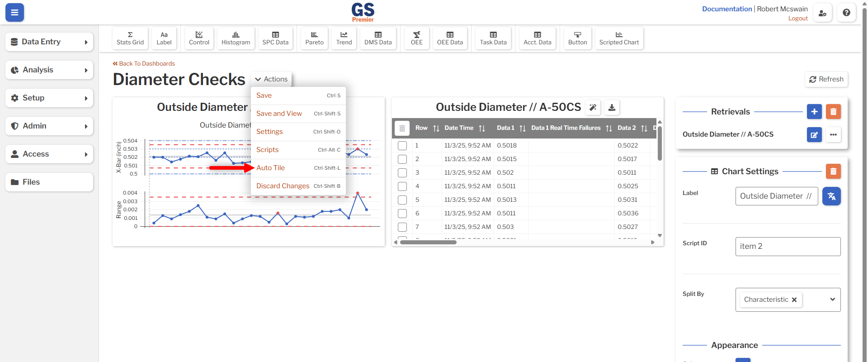
Task: Check the checkbox for row 1
Action: tap(402, 146)
